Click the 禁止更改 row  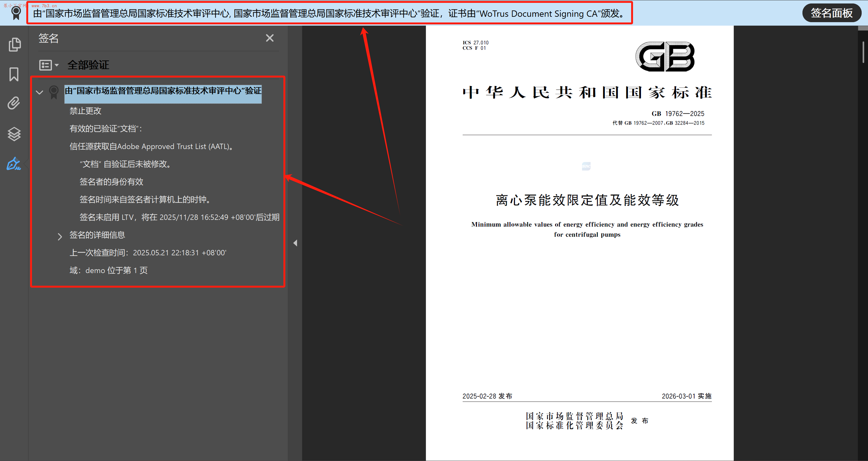(85, 111)
